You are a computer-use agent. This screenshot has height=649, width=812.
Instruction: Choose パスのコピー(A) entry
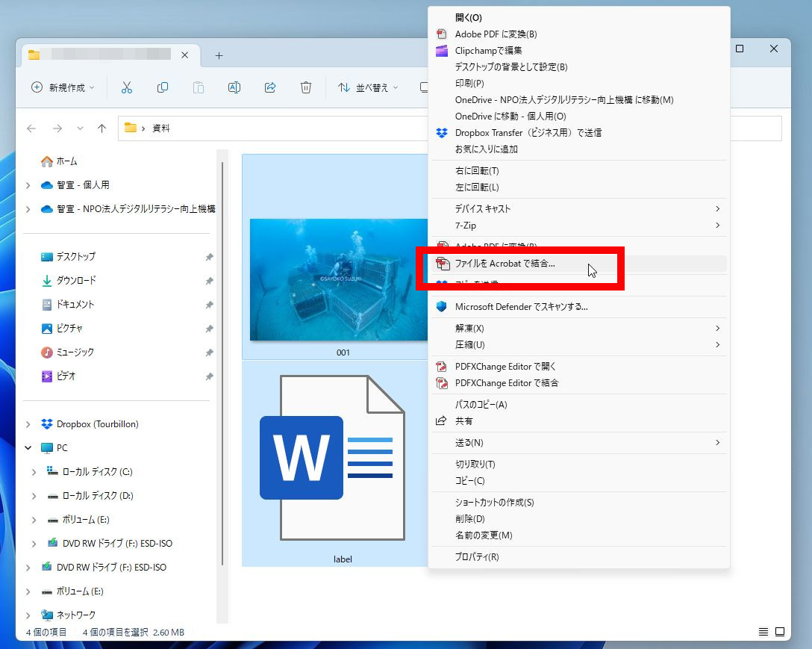[579, 405]
